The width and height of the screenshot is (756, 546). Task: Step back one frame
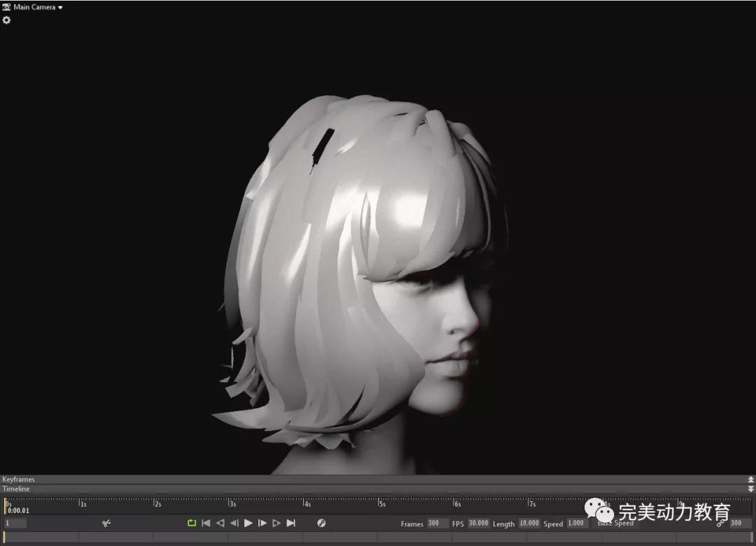coord(234,523)
